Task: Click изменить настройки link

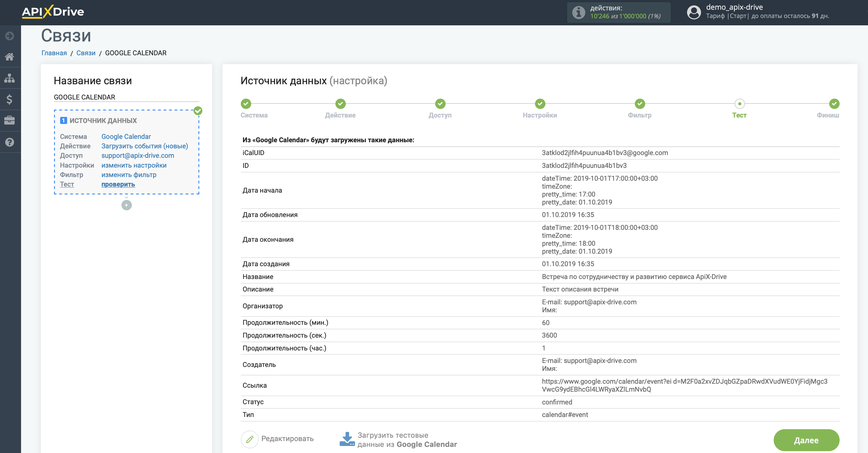Action: pos(134,165)
